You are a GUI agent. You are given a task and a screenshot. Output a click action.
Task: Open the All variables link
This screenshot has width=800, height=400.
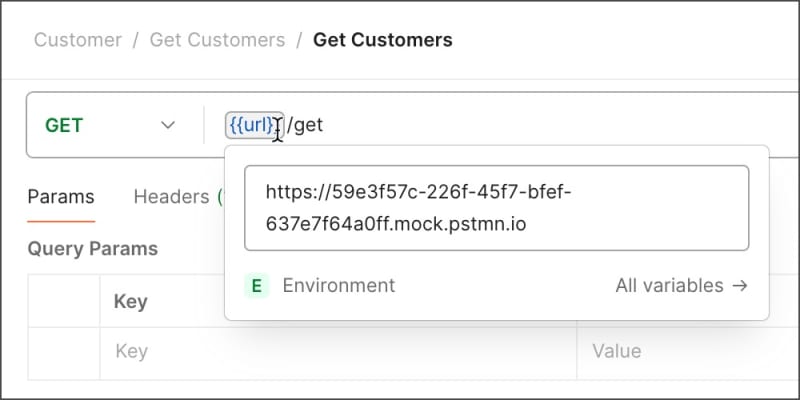point(670,286)
